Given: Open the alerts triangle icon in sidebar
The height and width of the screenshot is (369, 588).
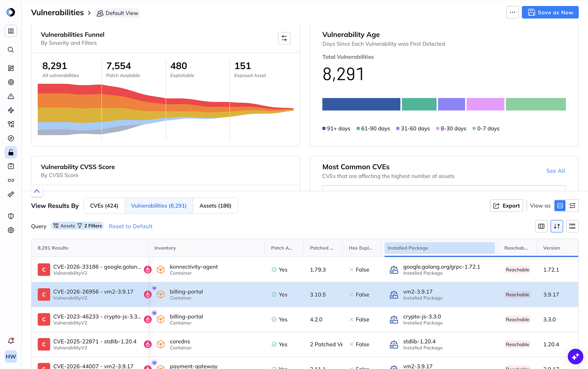Looking at the screenshot, I should [11, 96].
